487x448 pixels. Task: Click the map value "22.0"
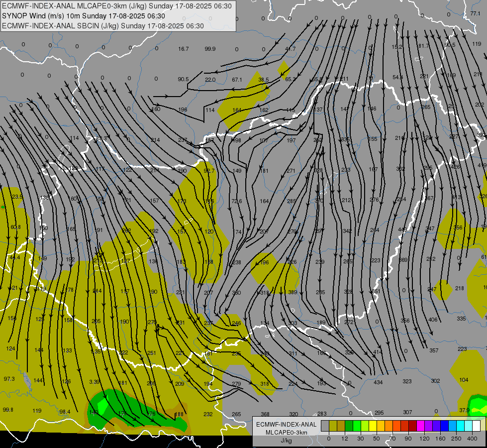(x=210, y=80)
